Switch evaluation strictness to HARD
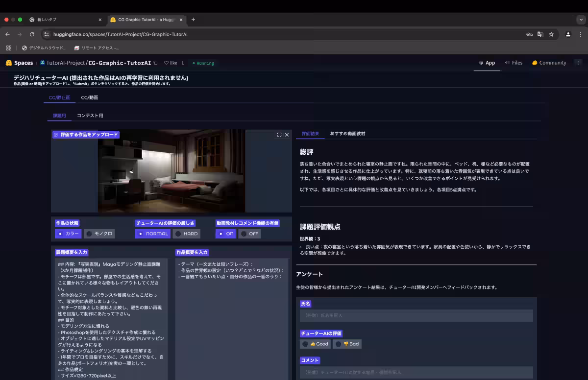 (x=186, y=234)
